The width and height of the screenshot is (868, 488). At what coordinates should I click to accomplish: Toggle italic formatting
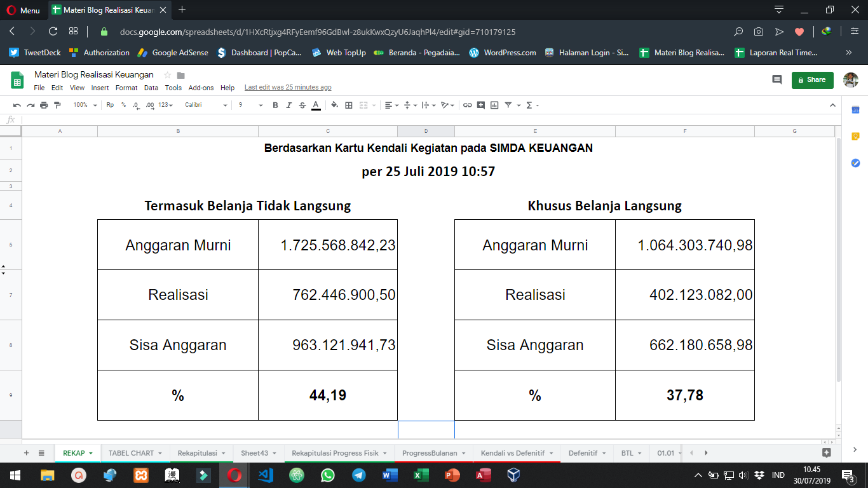tap(288, 105)
